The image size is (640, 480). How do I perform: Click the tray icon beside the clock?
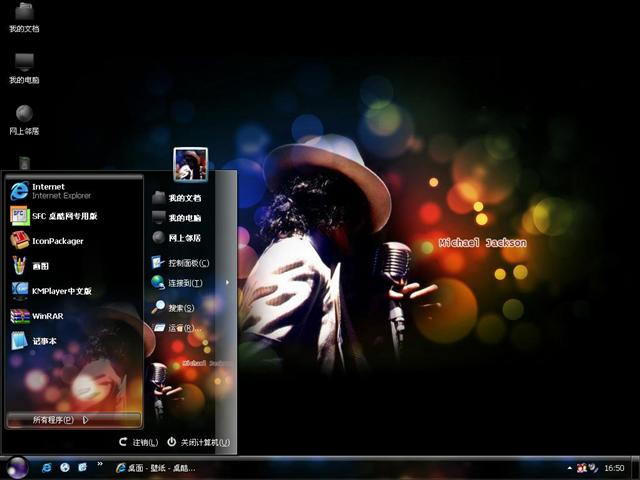(x=593, y=468)
